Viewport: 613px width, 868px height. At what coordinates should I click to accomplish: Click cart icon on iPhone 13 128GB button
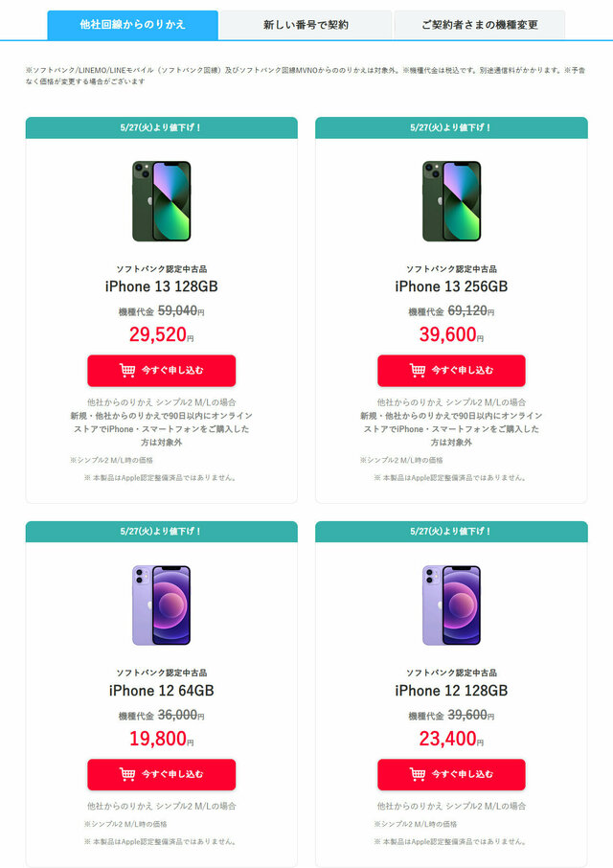pyautogui.click(x=127, y=371)
